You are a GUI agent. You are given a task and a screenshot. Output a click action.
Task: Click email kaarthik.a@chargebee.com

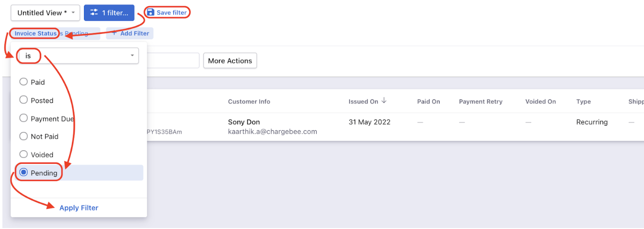click(273, 132)
